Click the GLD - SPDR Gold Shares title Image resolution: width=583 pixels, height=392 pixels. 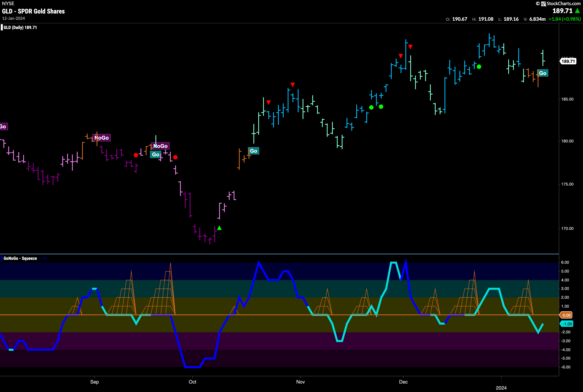pyautogui.click(x=33, y=11)
